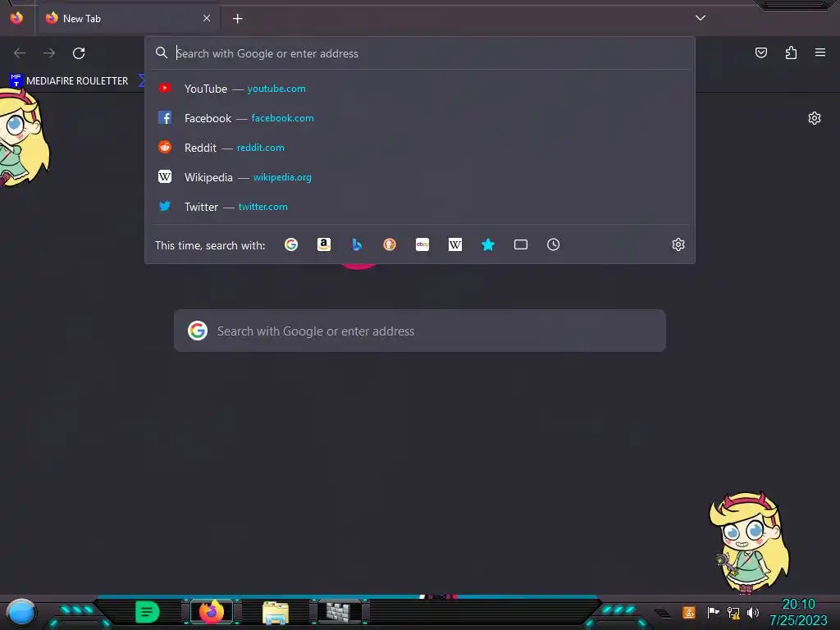Open the Start orb

pyautogui.click(x=21, y=612)
